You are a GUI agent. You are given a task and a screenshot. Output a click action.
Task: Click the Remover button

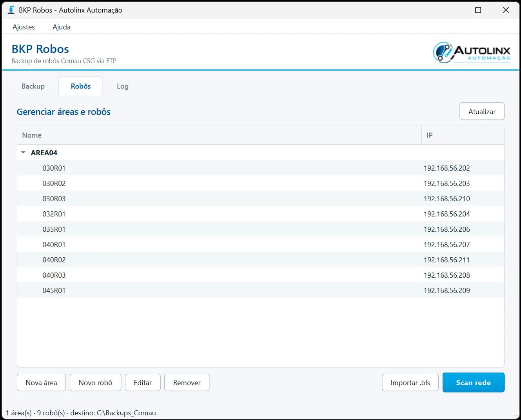(187, 382)
